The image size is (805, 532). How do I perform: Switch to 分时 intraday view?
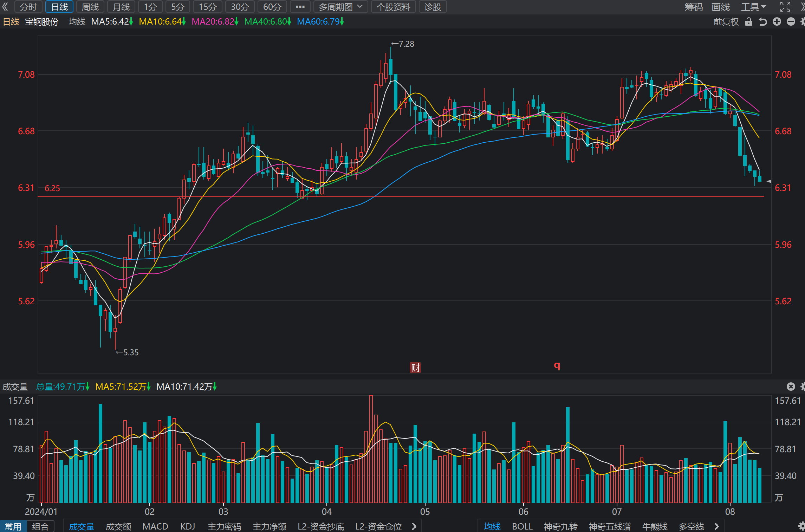click(28, 7)
